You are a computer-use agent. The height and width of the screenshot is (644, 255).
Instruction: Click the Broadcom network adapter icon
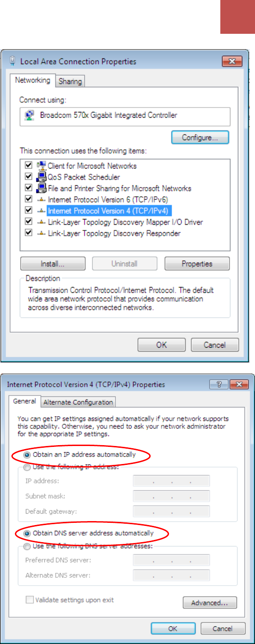(x=30, y=115)
